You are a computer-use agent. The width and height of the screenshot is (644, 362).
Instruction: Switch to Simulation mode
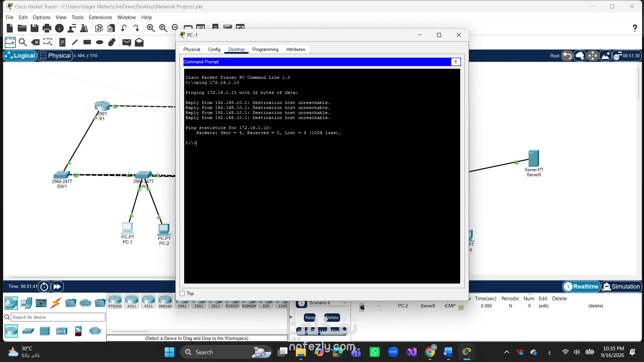(x=621, y=287)
